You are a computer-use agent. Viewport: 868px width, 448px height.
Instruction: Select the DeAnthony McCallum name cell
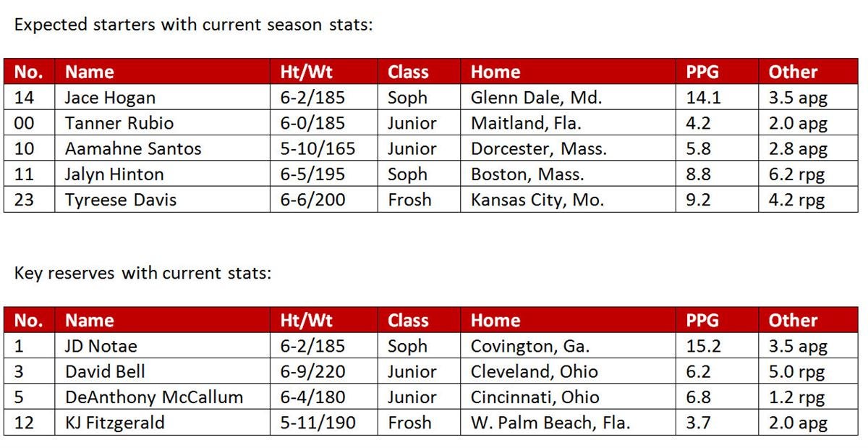click(163, 397)
